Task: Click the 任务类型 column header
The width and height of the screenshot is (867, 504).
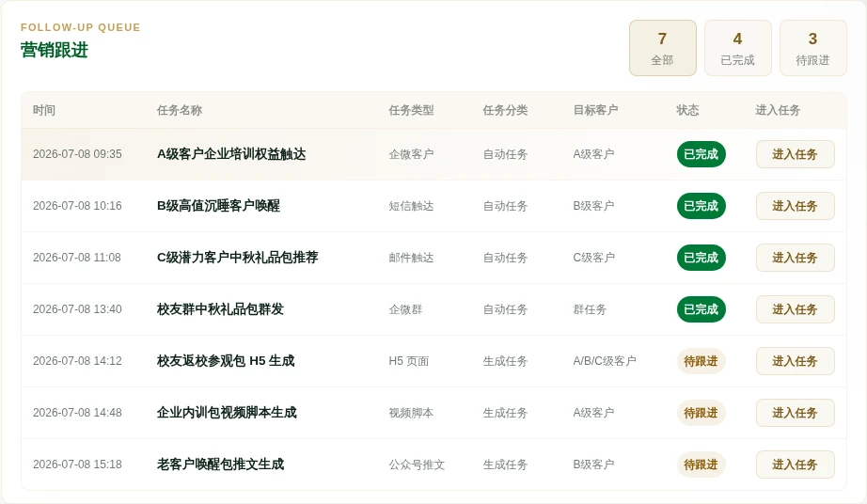Action: [411, 110]
